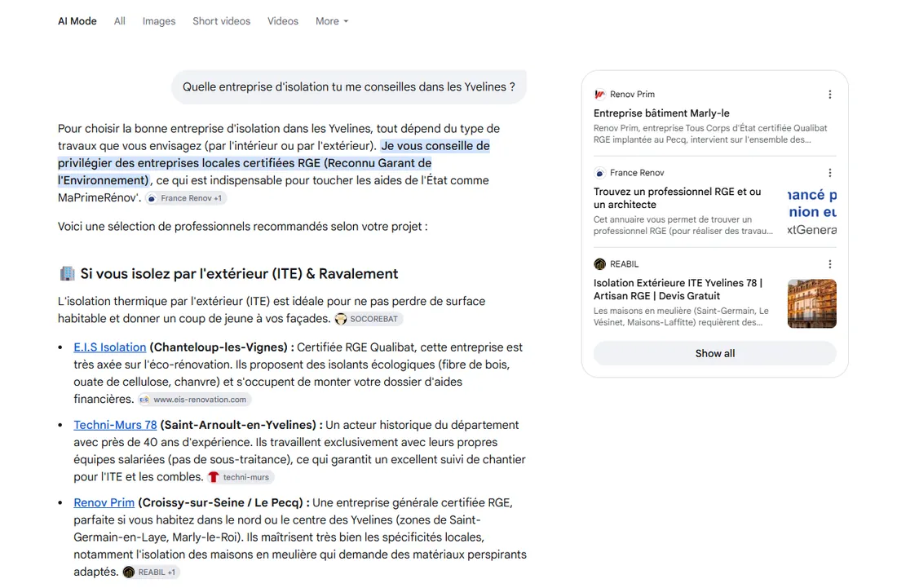This screenshot has height=588, width=897.
Task: Open the www.eis-renovation.com citation chip
Action: (194, 400)
